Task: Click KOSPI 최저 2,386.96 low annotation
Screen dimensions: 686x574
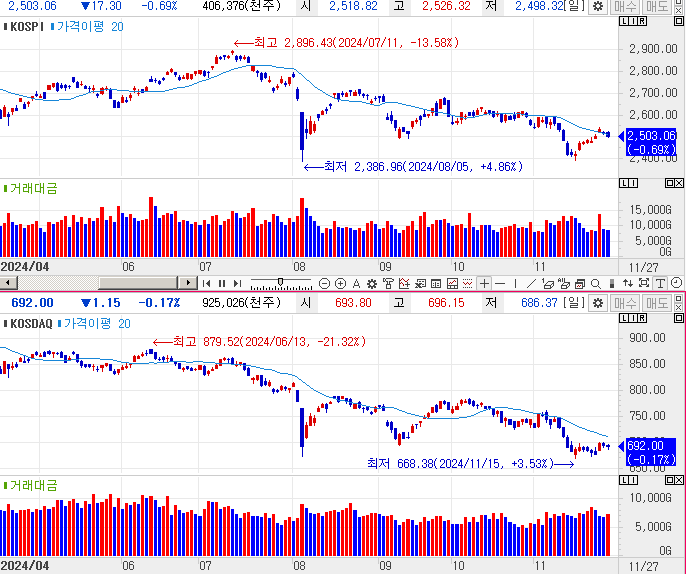Action: coord(413,167)
